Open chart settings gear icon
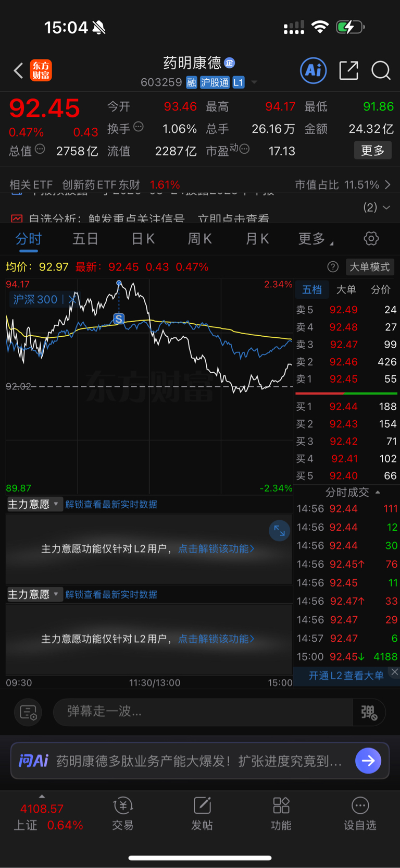 click(371, 239)
